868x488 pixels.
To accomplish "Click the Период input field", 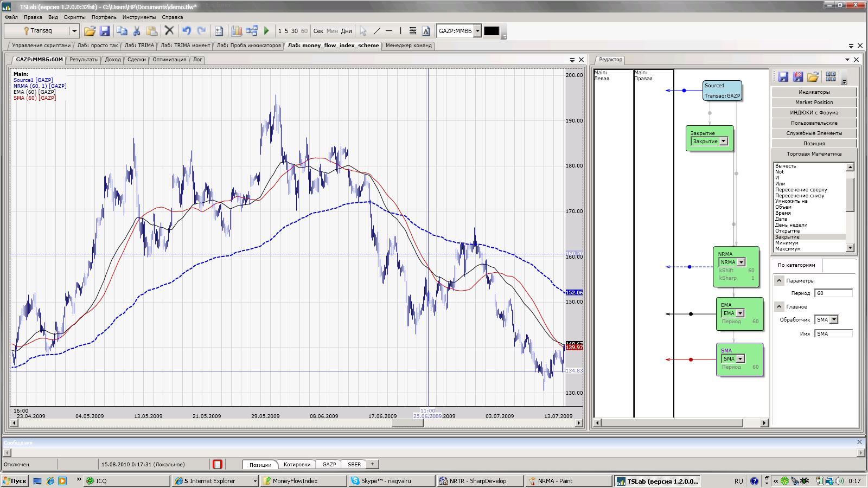I will coord(833,293).
